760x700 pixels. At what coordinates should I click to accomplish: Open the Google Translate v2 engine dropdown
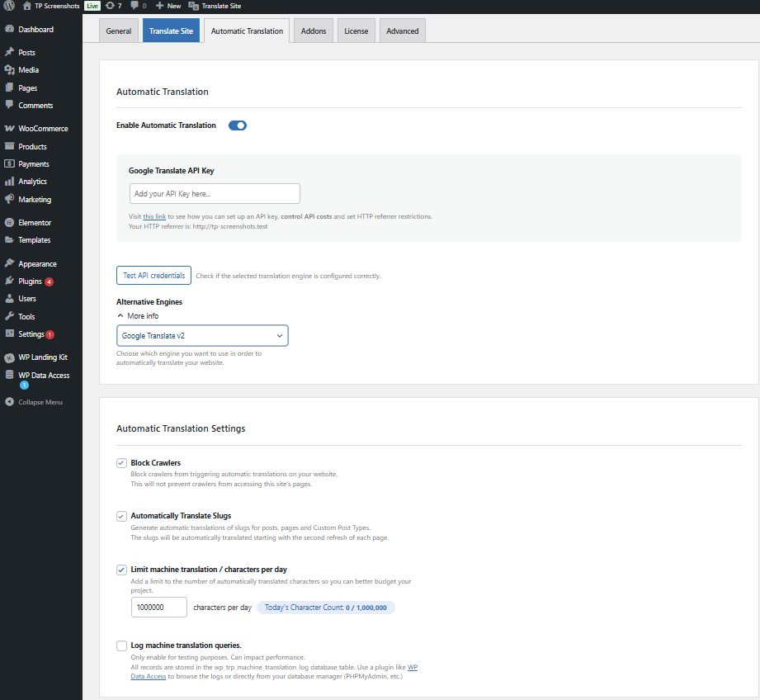pos(202,336)
